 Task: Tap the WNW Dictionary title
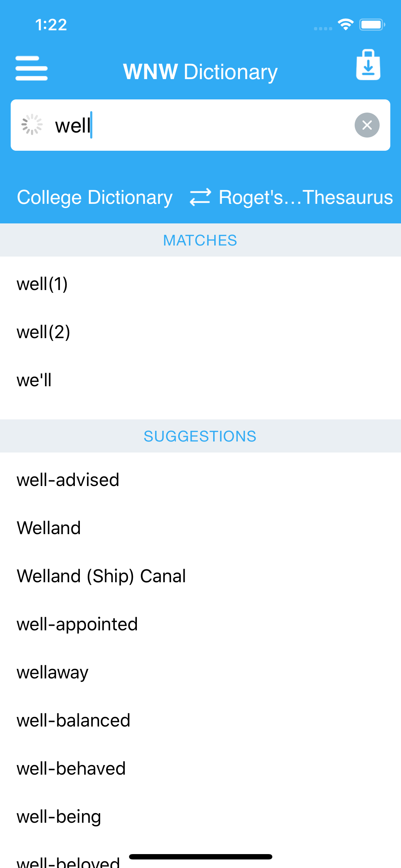click(x=200, y=72)
